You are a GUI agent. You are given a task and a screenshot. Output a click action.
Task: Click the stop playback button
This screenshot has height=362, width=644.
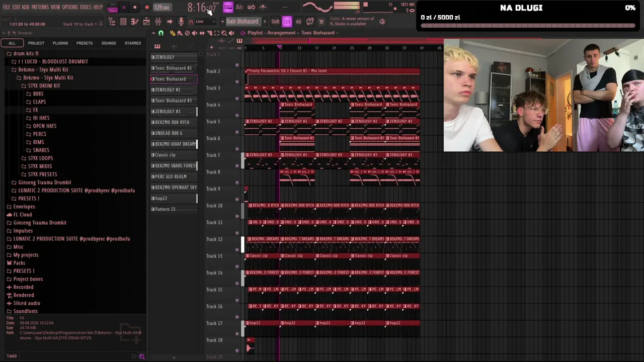[135, 8]
